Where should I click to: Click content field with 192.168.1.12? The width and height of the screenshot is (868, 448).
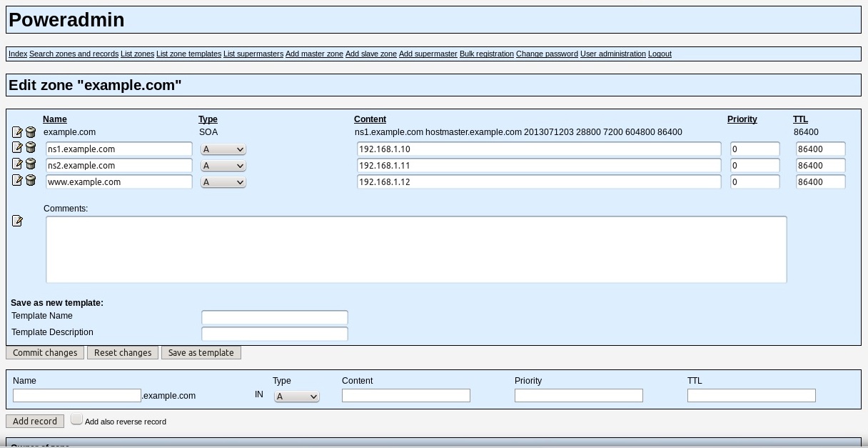539,181
